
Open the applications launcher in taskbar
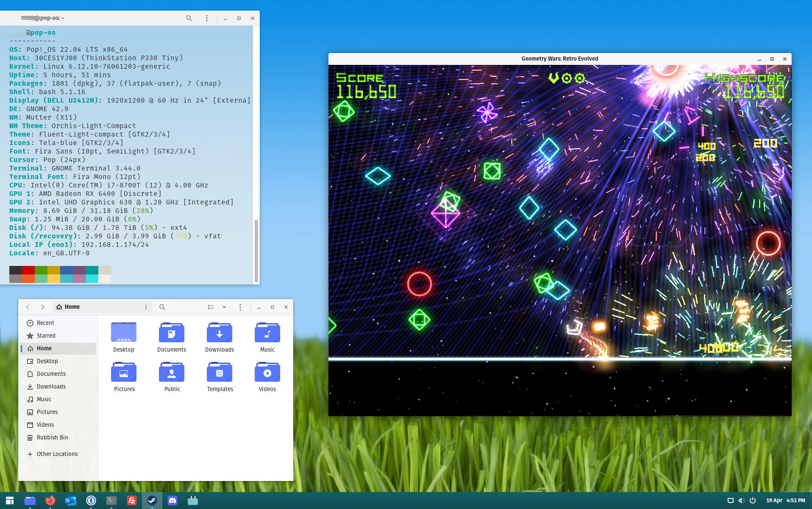click(10, 501)
